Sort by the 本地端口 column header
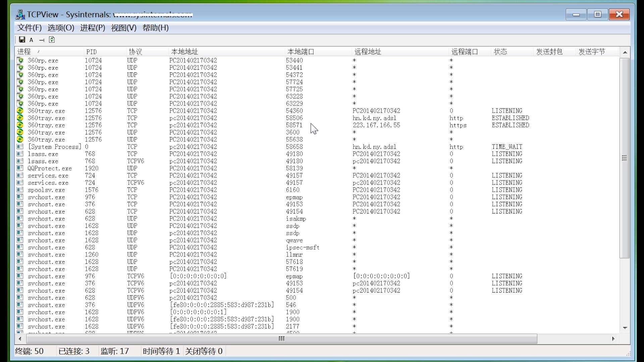 [x=319, y=52]
